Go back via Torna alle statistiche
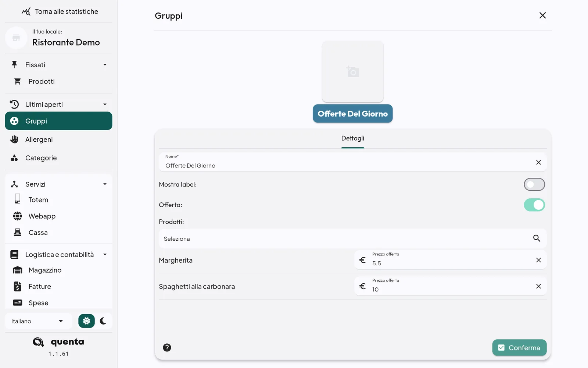Screen dimensions: 588x368 [60, 11]
